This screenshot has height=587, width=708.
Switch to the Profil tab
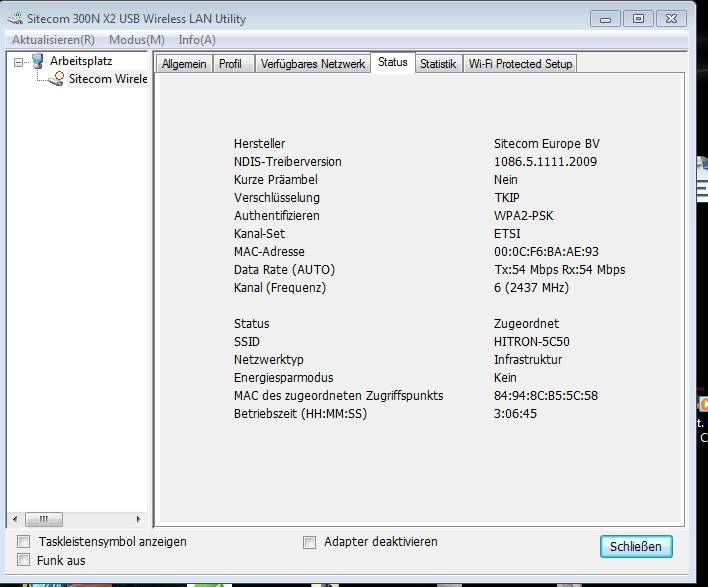231,64
